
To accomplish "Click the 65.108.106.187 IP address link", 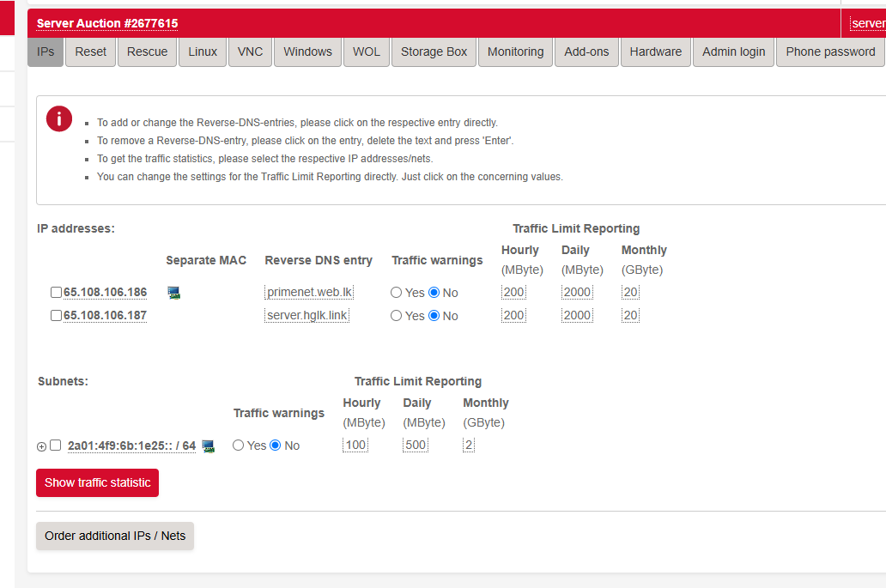I will [x=105, y=316].
